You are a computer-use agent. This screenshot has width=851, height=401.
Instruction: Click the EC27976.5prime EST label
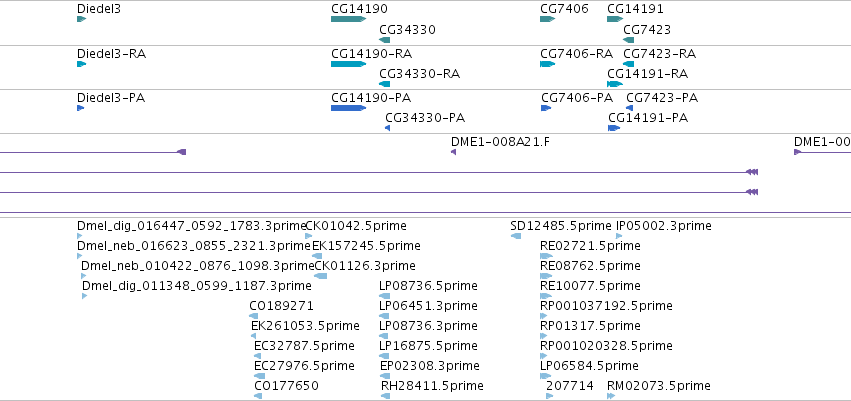304,366
